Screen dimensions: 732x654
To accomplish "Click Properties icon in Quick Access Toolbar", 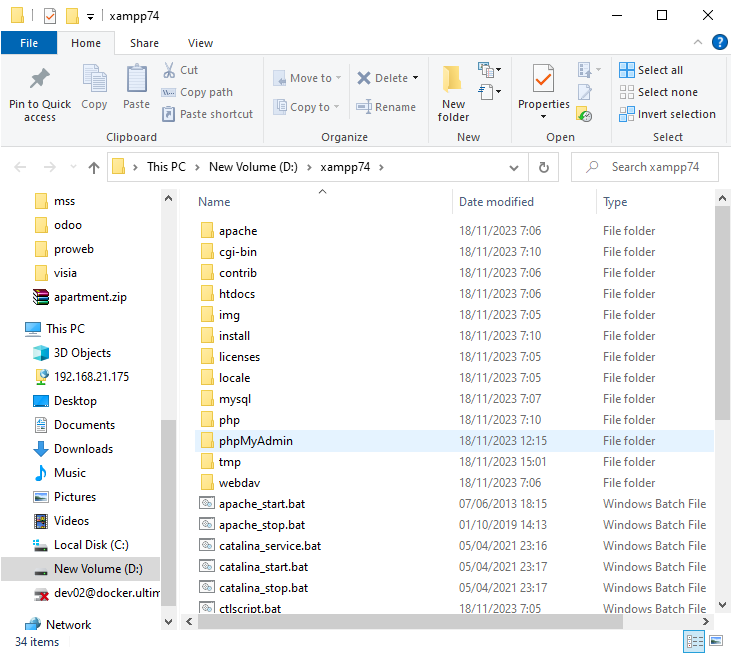I will tap(49, 16).
